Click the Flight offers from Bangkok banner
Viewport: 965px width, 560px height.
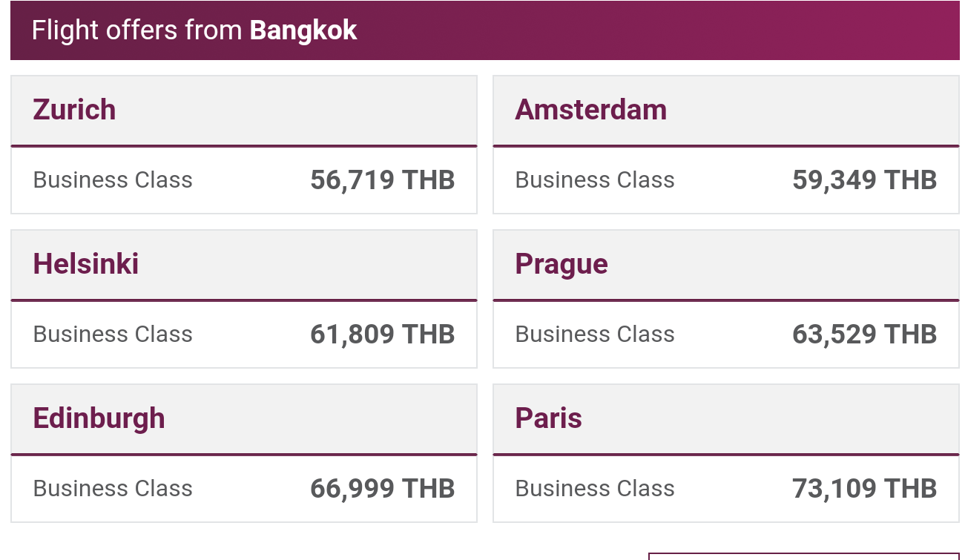[484, 30]
